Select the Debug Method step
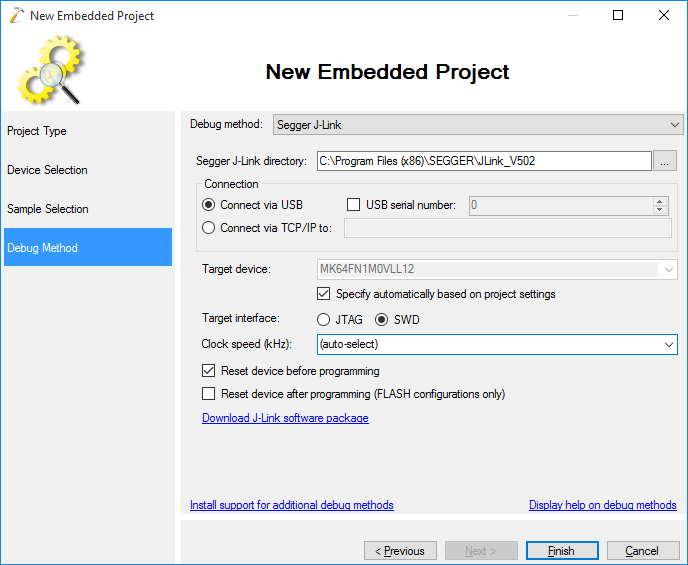 coord(88,247)
